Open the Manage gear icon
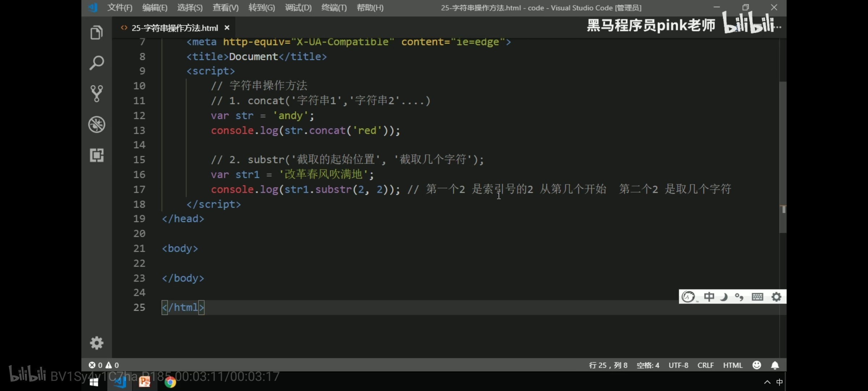The width and height of the screenshot is (868, 391). click(x=97, y=342)
